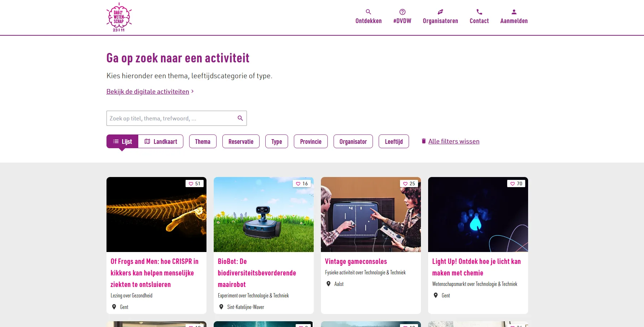This screenshot has width=644, height=327.
Task: Click the trash icon beside Alle filters wissen
Action: pyautogui.click(x=423, y=141)
